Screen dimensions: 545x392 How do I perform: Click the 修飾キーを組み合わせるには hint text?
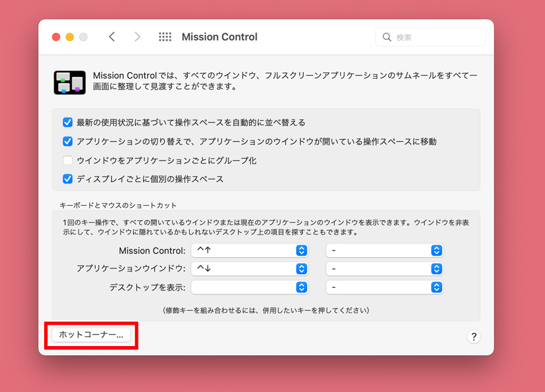266,310
